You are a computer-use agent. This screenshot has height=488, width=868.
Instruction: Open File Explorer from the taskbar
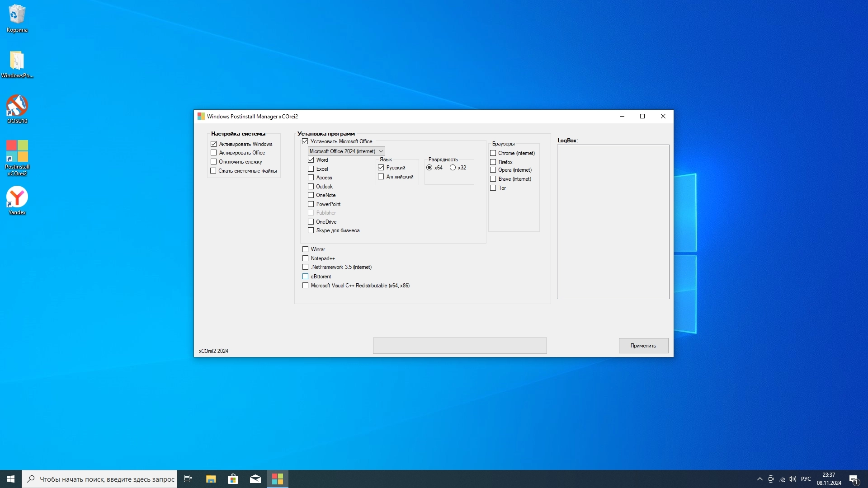(211, 479)
